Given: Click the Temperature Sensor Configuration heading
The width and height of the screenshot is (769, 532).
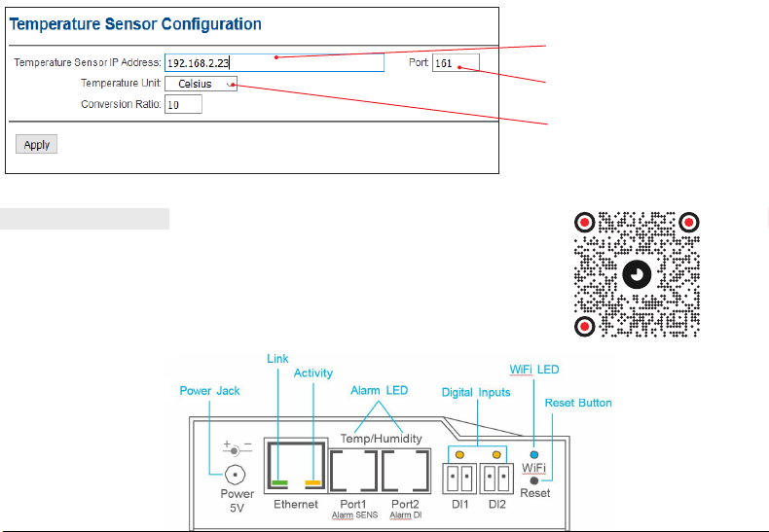Looking at the screenshot, I should [x=135, y=24].
